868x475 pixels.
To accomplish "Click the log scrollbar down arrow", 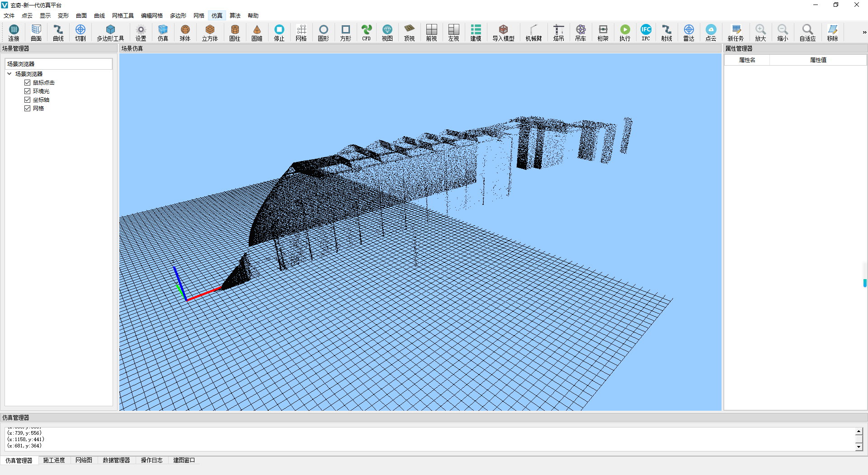I will (x=859, y=447).
